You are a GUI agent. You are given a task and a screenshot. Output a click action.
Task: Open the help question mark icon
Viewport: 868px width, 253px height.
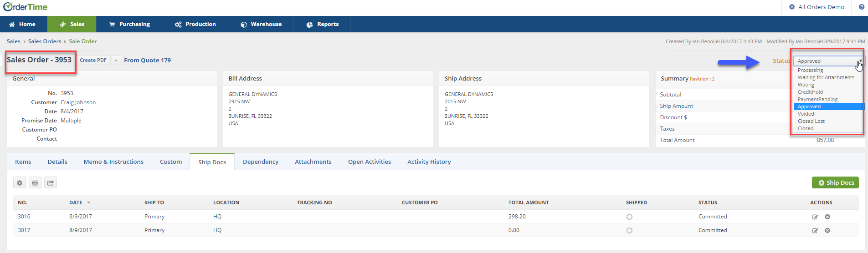click(862, 7)
